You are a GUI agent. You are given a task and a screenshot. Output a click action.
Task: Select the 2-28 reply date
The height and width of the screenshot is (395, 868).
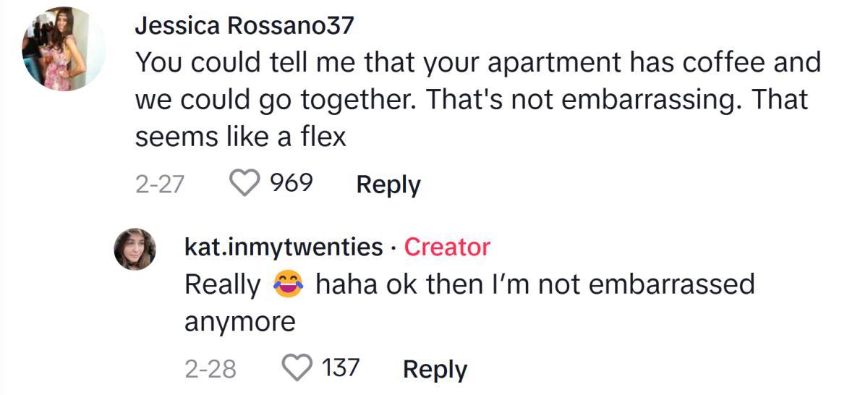[210, 369]
